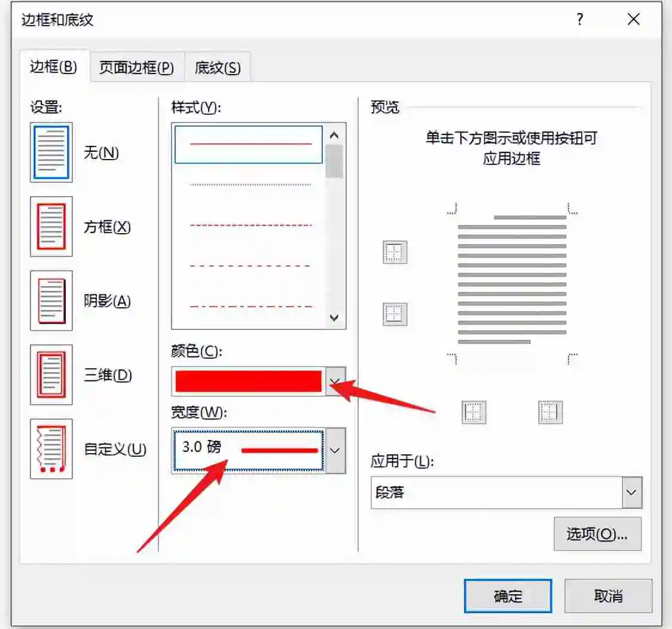672x629 pixels.
Task: Pick the 阴影(A) shadow border icon
Action: pos(51,300)
